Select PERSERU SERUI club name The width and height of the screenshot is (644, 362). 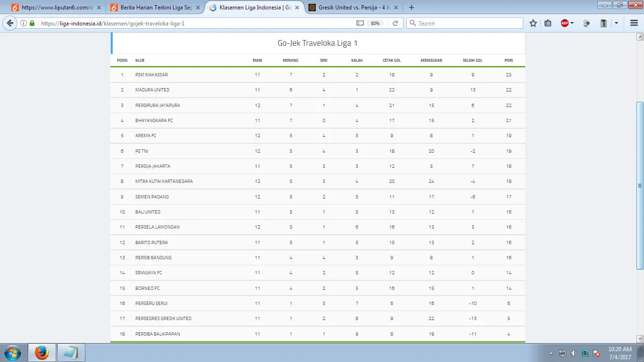click(x=151, y=303)
